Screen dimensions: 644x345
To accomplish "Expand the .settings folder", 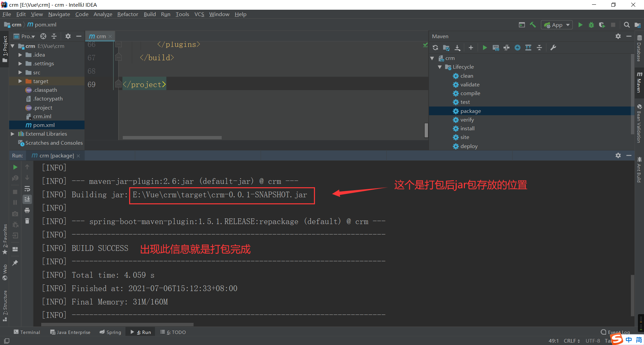I will point(20,63).
